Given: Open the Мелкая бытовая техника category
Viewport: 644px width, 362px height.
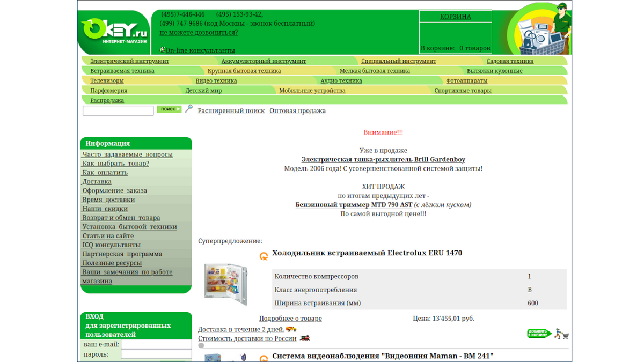Looking at the screenshot, I should click(375, 71).
